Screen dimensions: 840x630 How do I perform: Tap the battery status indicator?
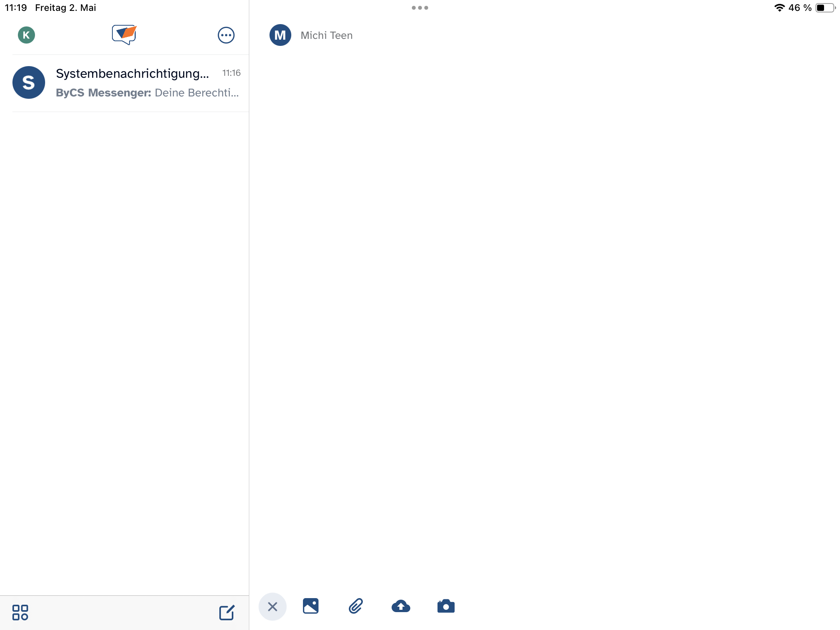(825, 8)
